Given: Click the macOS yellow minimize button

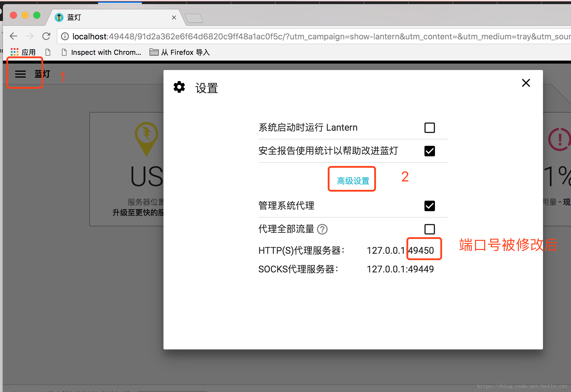Looking at the screenshot, I should (25, 15).
